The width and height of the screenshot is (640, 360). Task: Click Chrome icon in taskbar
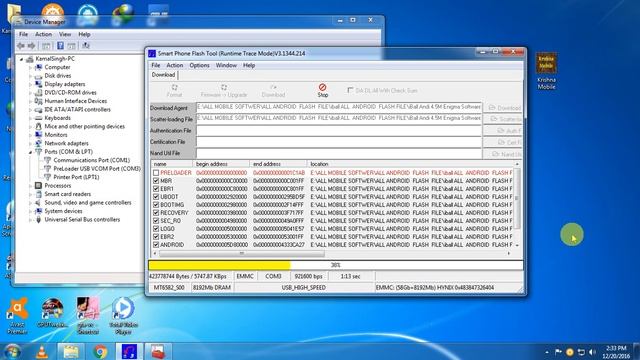pos(100,351)
